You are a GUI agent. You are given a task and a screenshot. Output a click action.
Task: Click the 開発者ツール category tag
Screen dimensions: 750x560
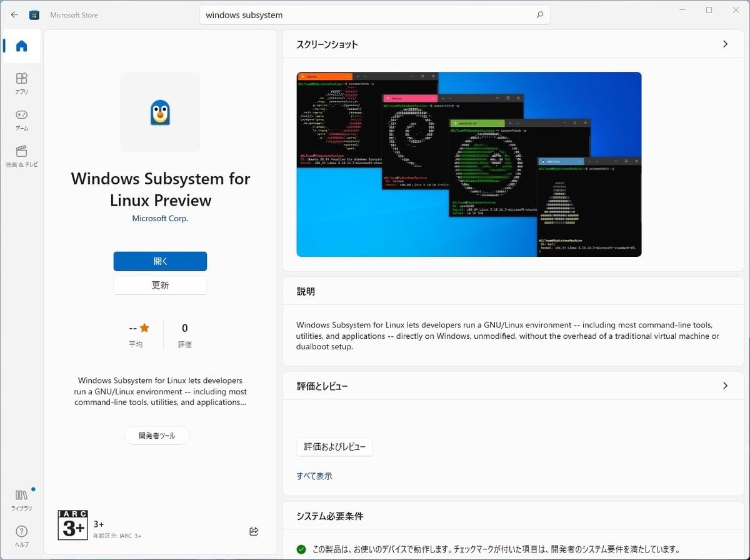(157, 436)
